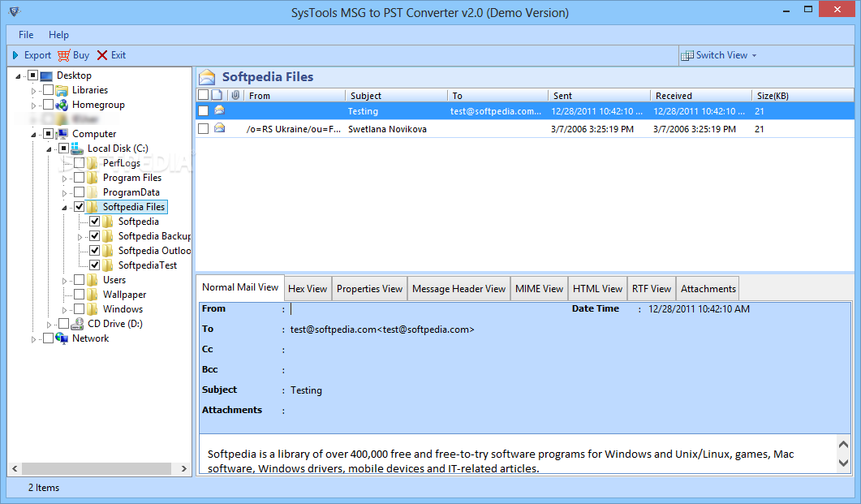Click the Export arrow icon

click(15, 55)
